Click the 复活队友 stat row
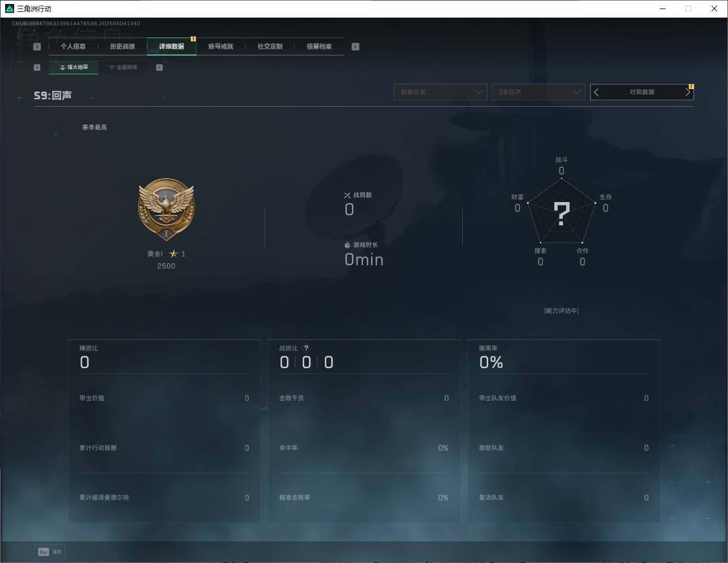 click(x=564, y=498)
